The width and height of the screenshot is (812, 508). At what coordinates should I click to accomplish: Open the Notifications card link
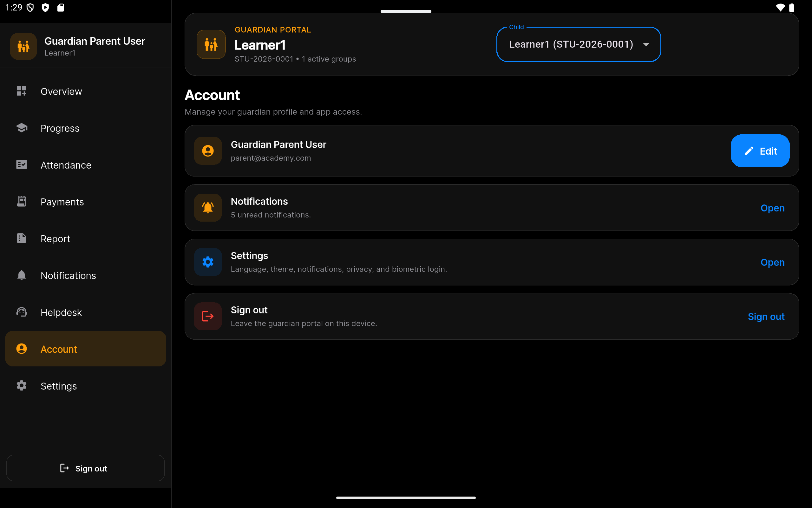(x=772, y=208)
